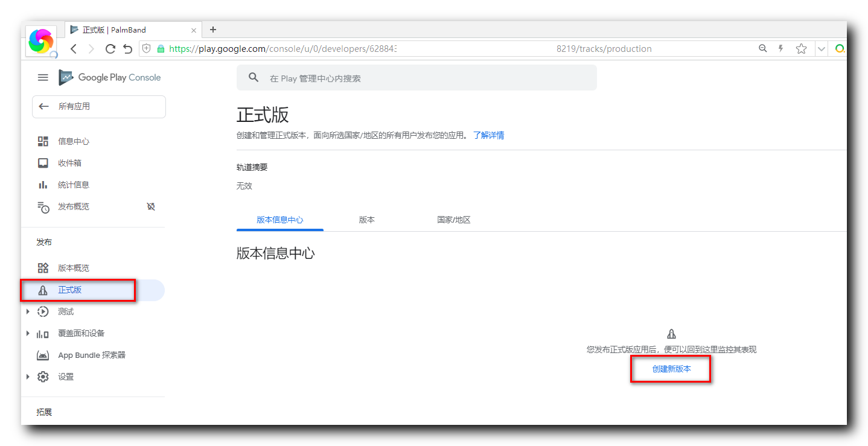
Task: Click the rocket icon above the empty-state message
Action: [x=671, y=334]
